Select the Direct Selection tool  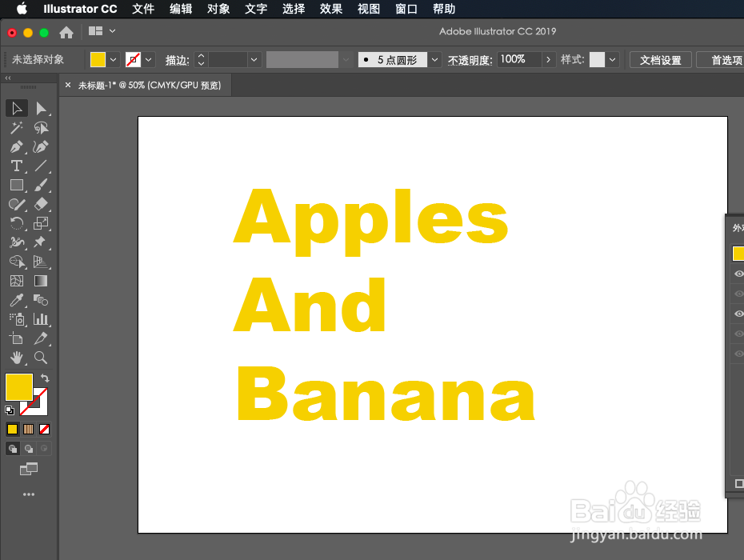(x=42, y=109)
